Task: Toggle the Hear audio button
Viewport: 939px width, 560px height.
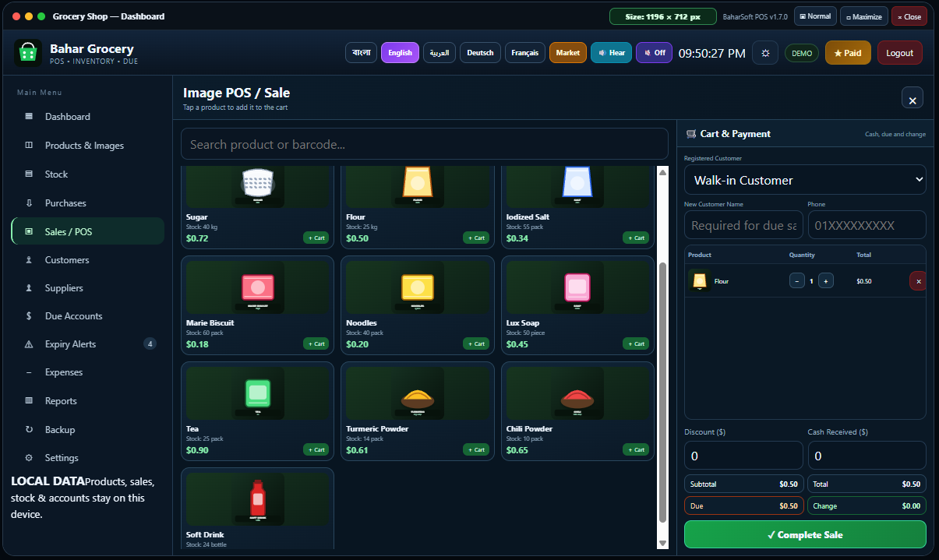Action: 611,53
